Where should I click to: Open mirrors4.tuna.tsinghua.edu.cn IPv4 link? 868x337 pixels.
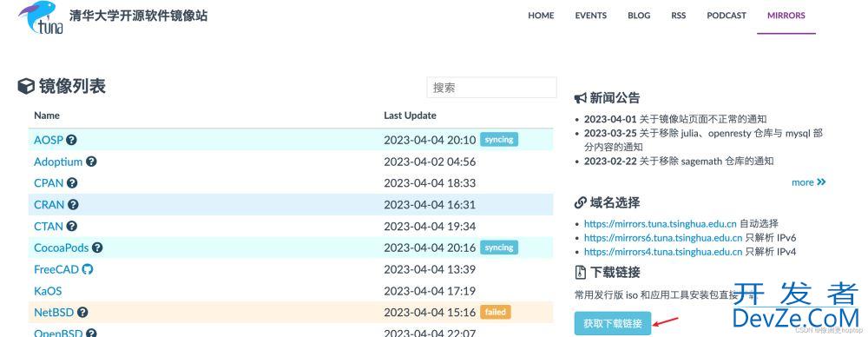click(662, 252)
